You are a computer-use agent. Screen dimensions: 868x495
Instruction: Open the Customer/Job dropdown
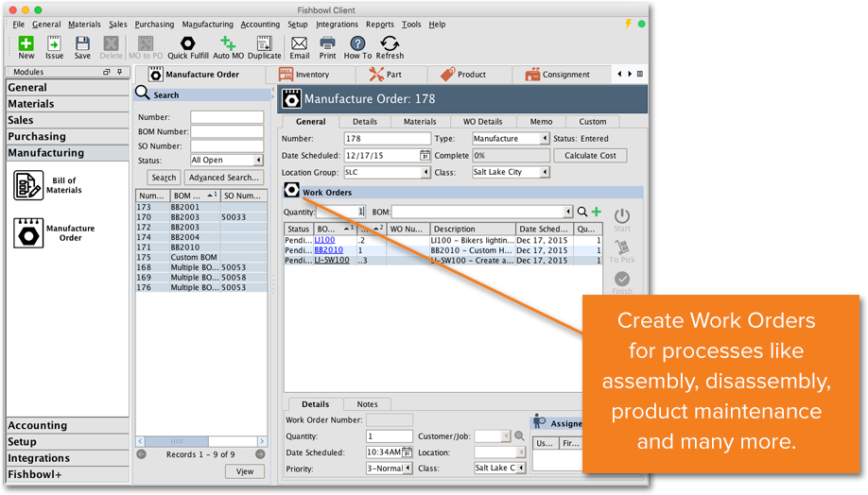tap(506, 436)
